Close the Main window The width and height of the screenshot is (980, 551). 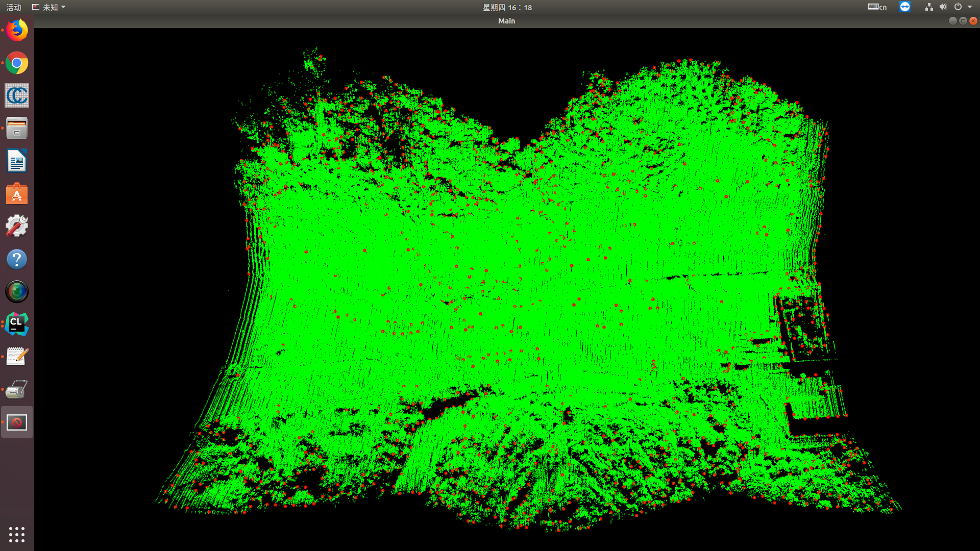point(973,21)
